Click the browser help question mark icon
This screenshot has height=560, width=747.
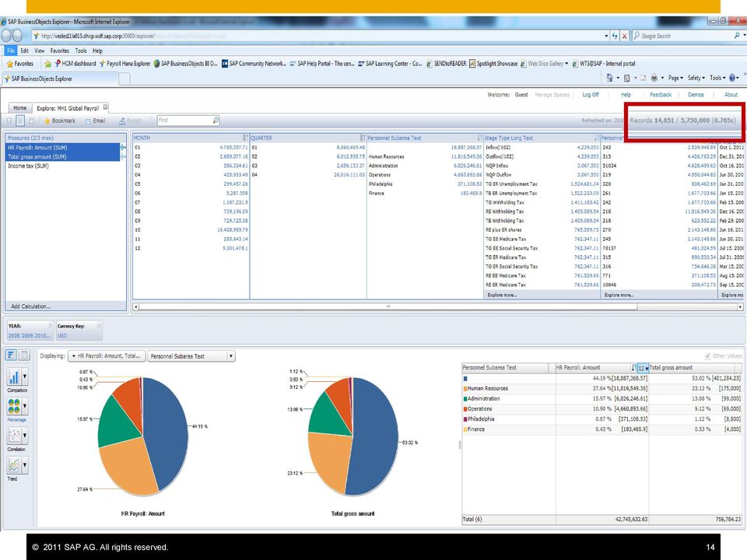point(732,78)
